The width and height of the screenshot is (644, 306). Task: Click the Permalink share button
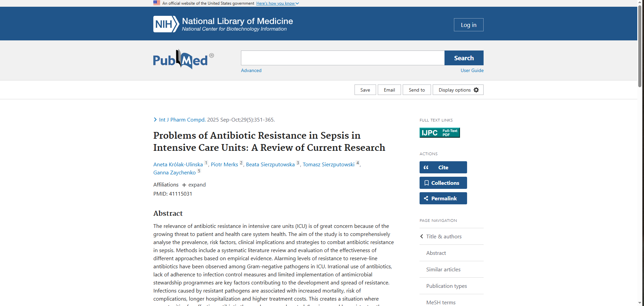[x=443, y=198]
